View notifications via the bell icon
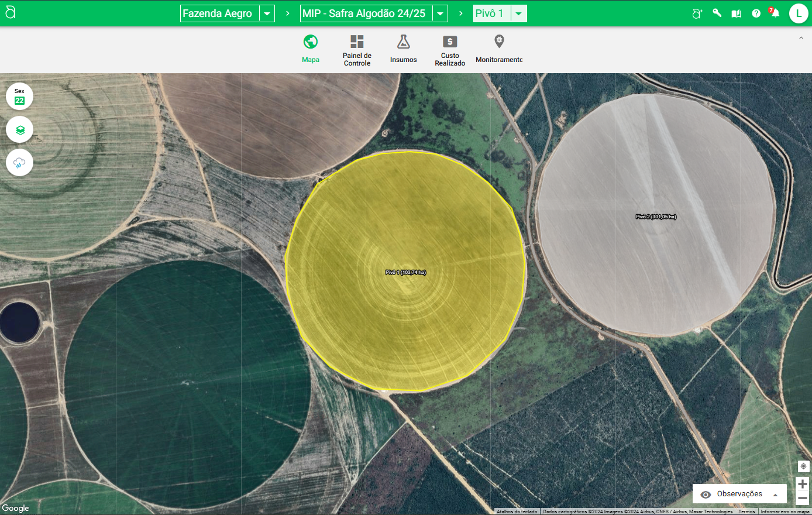Image resolution: width=812 pixels, height=515 pixels. click(x=775, y=13)
